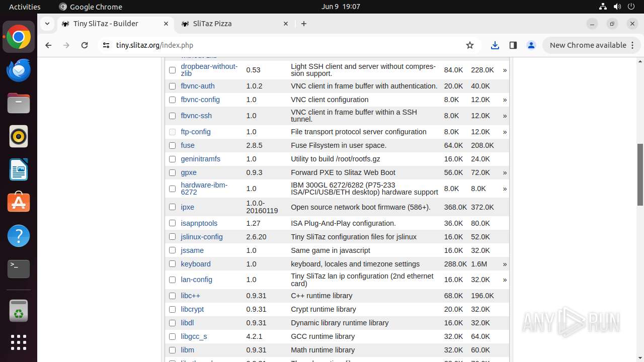Open the Files manager dock icon

tap(19, 104)
